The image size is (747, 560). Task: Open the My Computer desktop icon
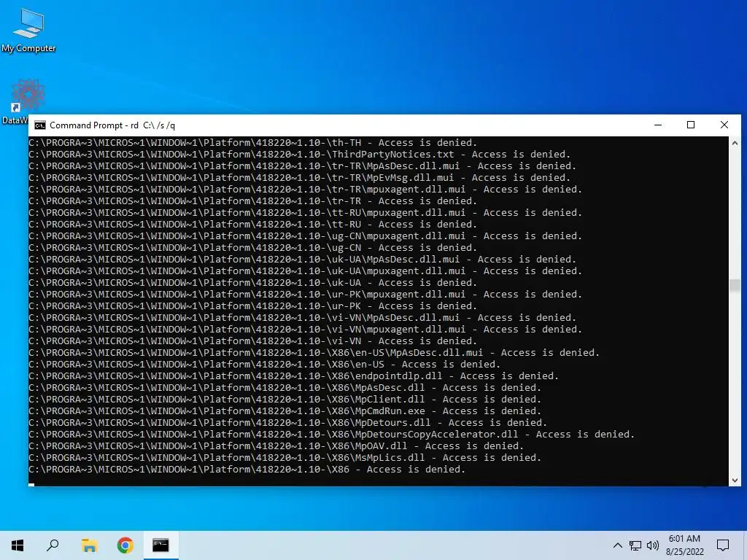pos(28,30)
